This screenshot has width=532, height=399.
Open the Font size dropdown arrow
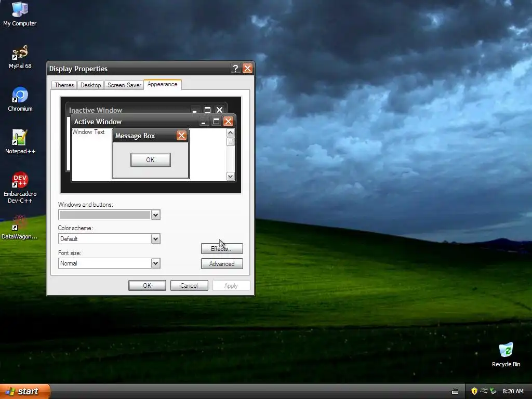pyautogui.click(x=155, y=263)
